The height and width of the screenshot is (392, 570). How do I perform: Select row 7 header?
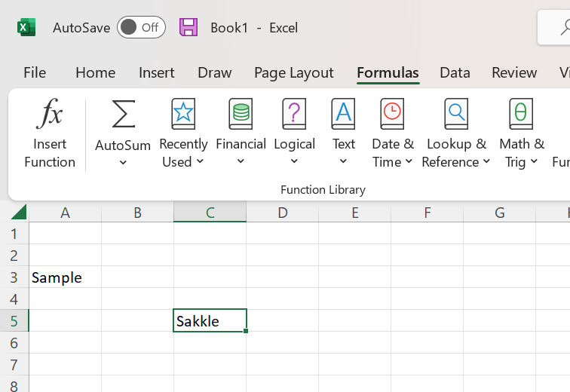tap(14, 364)
